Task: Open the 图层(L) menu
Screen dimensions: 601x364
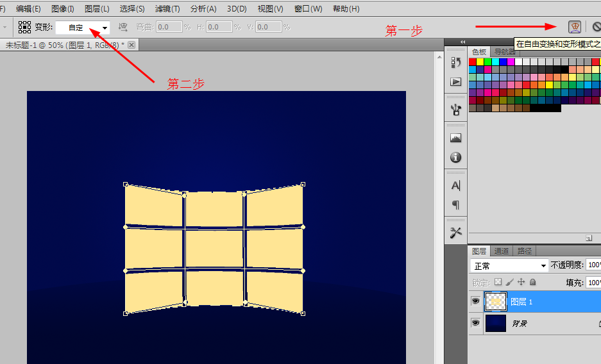Action: [x=97, y=8]
